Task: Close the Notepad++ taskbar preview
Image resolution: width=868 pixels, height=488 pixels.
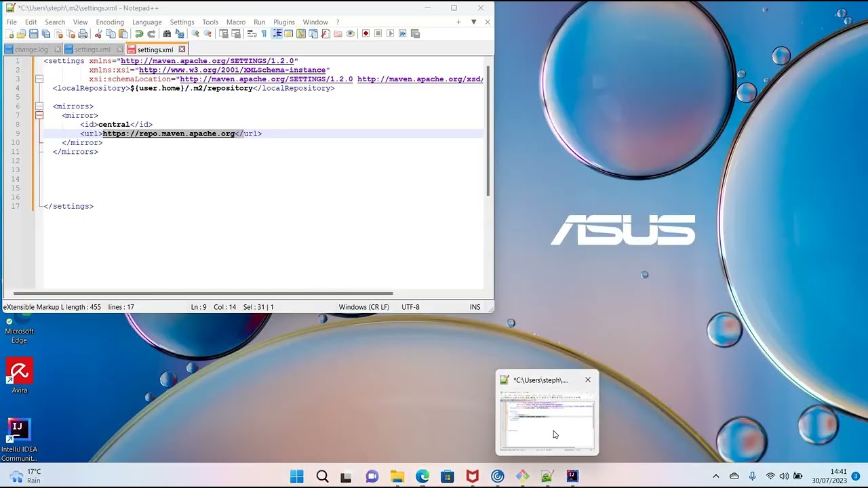Action: point(588,380)
